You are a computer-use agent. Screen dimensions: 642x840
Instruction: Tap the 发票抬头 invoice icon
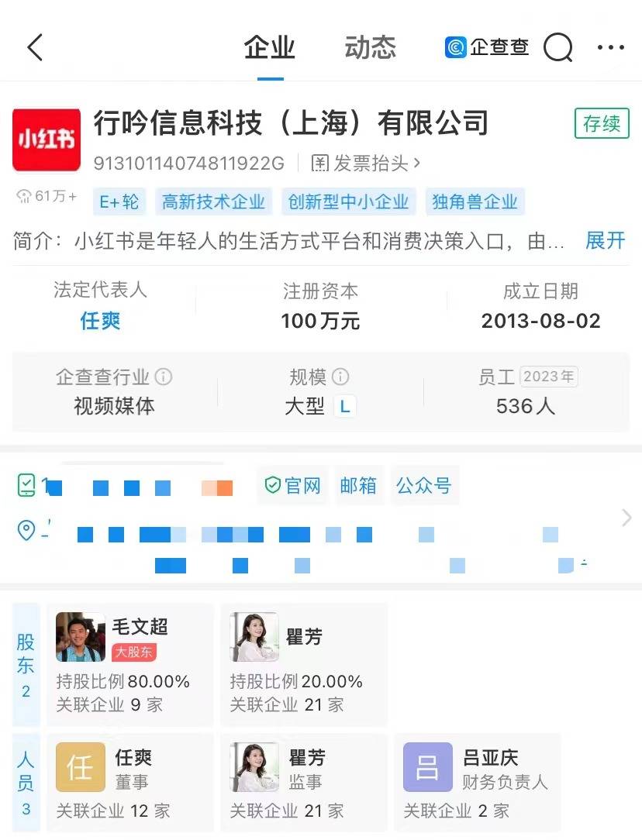point(320,163)
